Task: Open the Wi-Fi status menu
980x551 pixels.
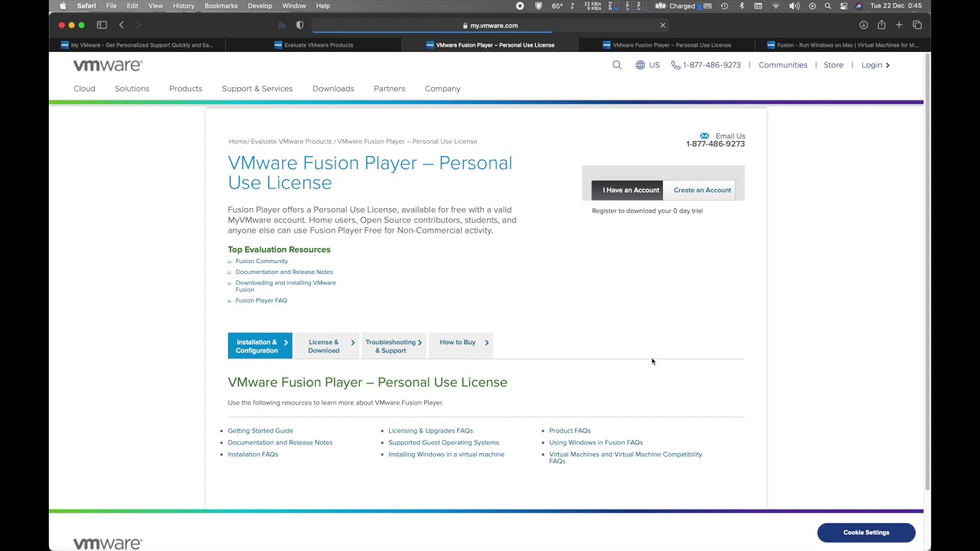Action: tap(776, 6)
